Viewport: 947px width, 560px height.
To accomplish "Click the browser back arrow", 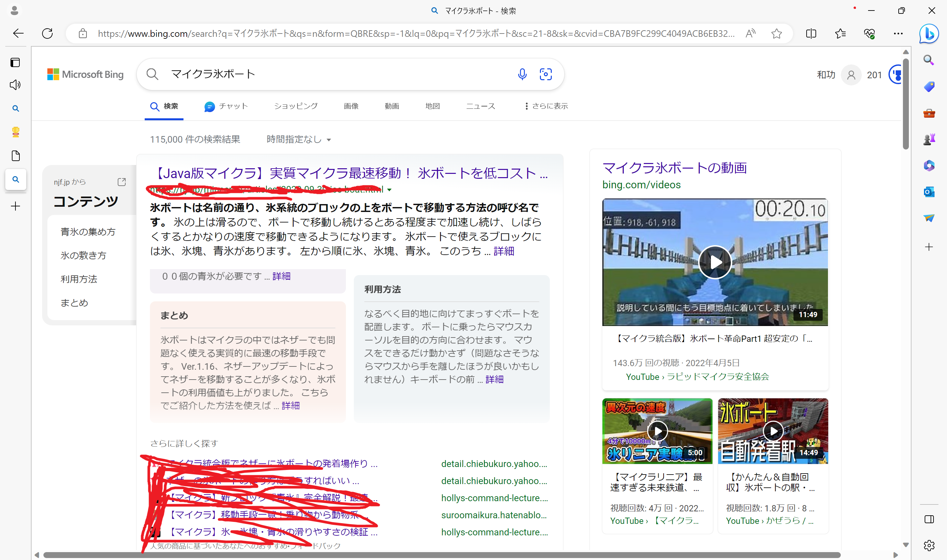I will (18, 34).
